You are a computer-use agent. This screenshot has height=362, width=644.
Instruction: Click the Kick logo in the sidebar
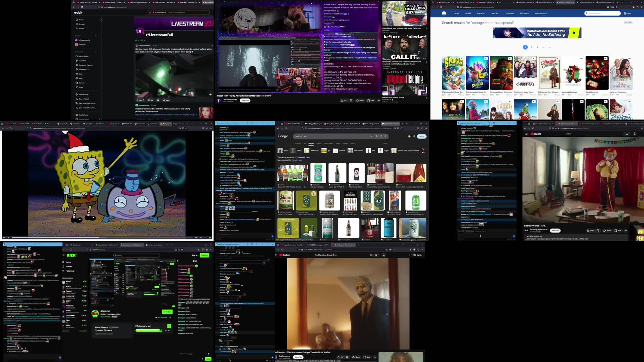(72, 255)
